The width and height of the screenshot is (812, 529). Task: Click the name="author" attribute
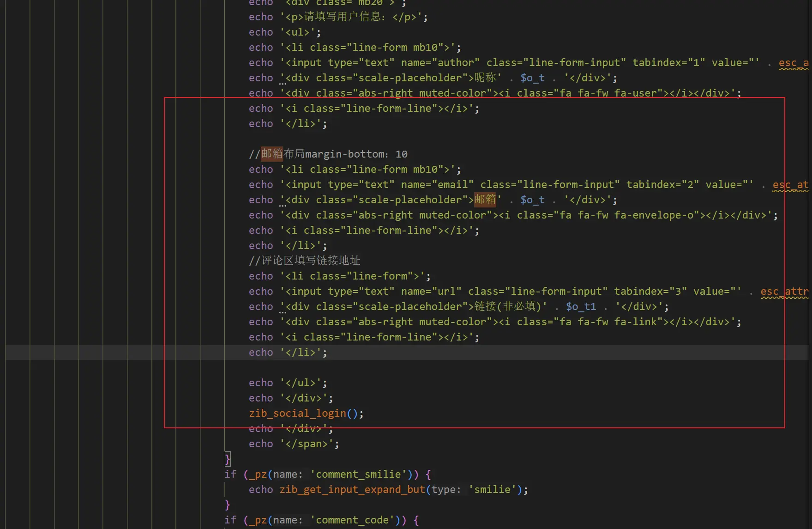pos(440,62)
